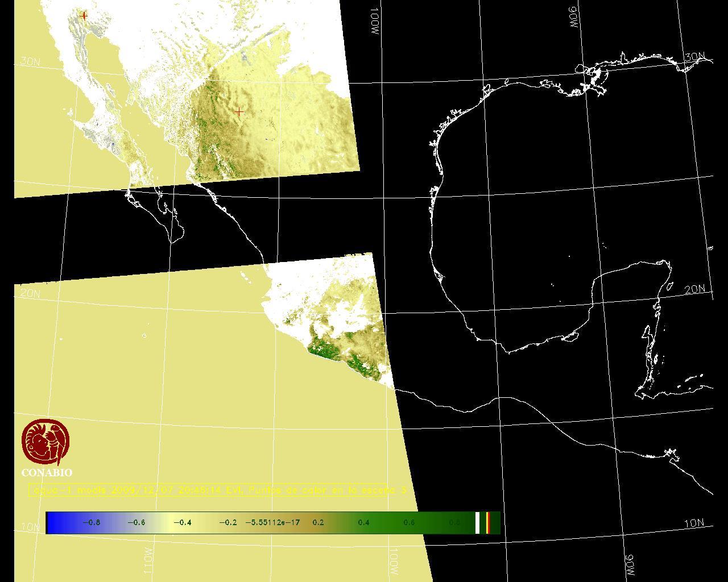Click the 30N label on right side
This screenshot has width=728, height=582.
[694, 57]
